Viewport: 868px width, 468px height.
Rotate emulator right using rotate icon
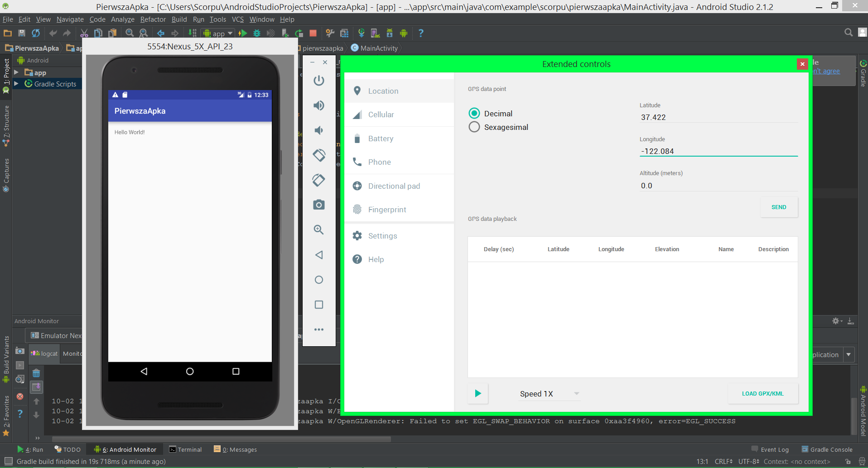pos(319,180)
